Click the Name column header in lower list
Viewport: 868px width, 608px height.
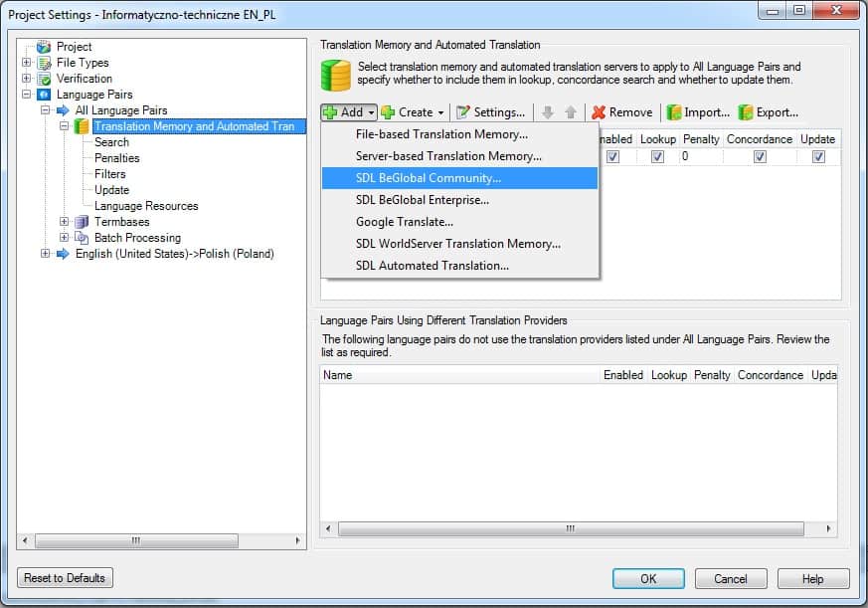pos(460,375)
